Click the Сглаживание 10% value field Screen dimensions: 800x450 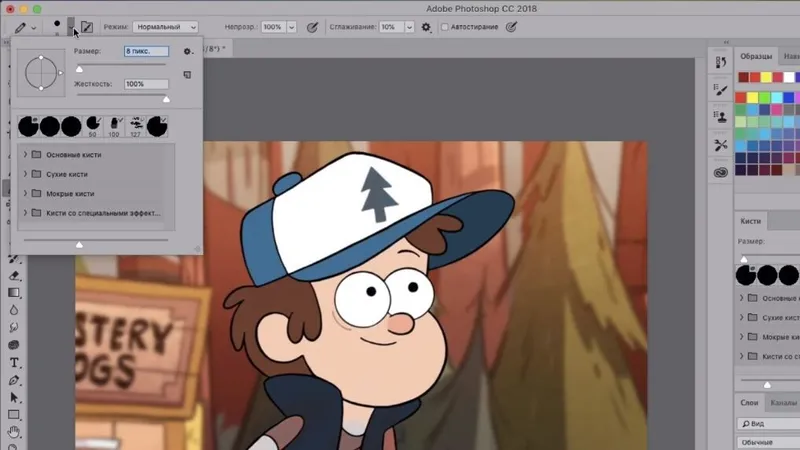tap(392, 27)
